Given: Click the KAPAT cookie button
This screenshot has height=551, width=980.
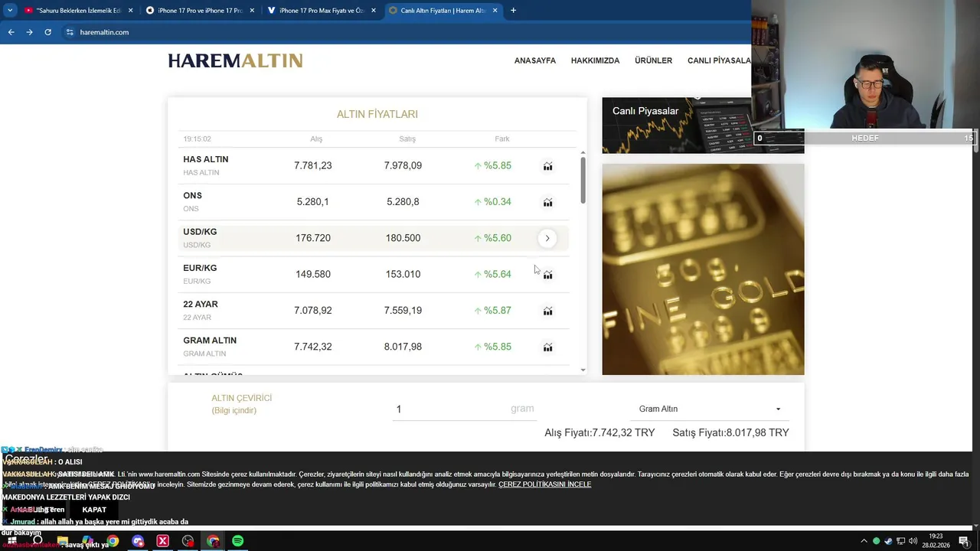Looking at the screenshot, I should 94,510.
